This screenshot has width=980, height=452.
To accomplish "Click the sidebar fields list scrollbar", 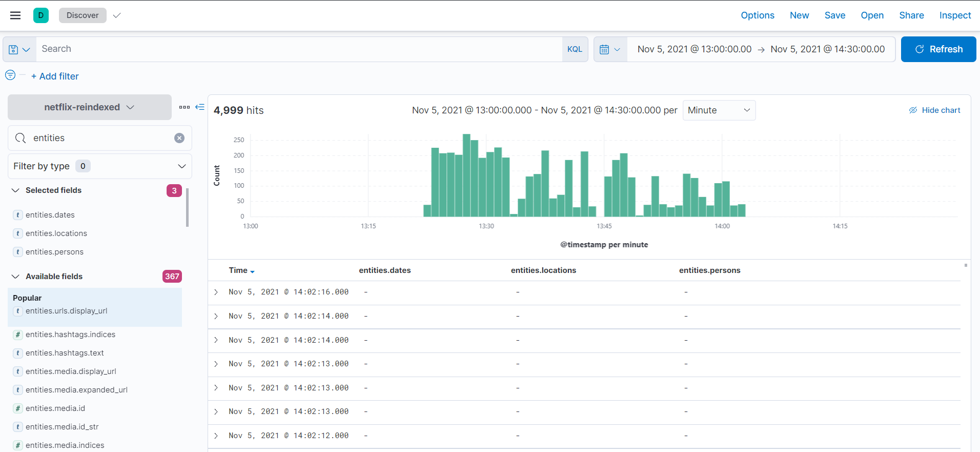I will pyautogui.click(x=188, y=207).
